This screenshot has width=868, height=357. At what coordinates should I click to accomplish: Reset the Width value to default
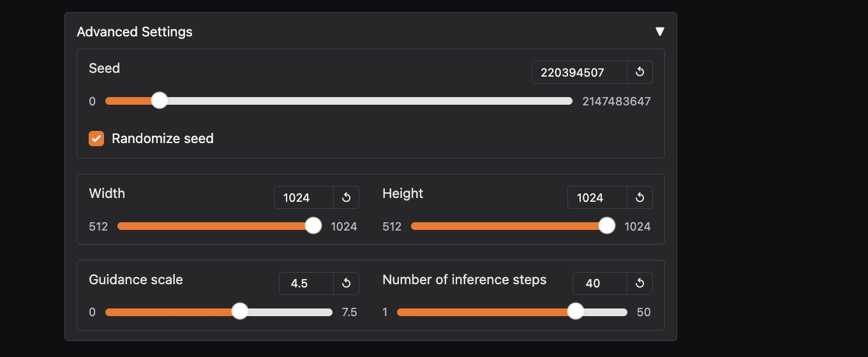coord(346,197)
